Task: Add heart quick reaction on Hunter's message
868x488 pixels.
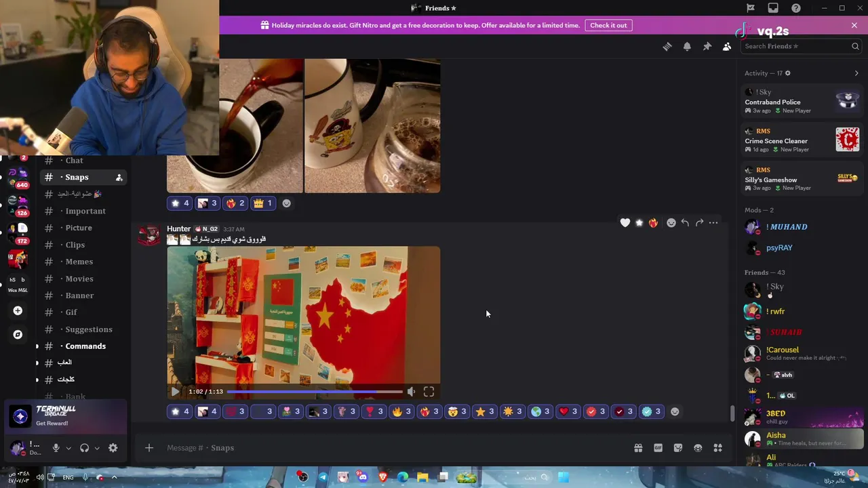Action: click(625, 222)
